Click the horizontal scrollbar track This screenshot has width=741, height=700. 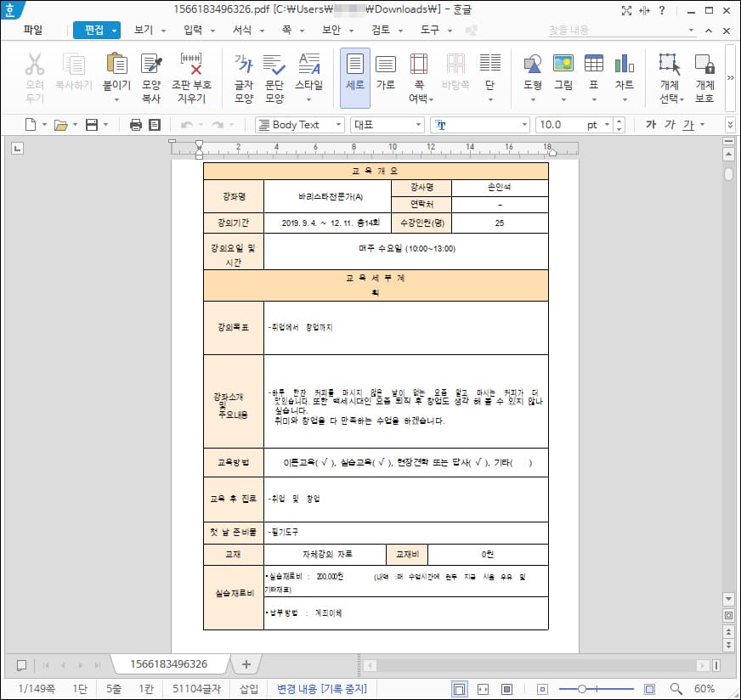click(536, 665)
